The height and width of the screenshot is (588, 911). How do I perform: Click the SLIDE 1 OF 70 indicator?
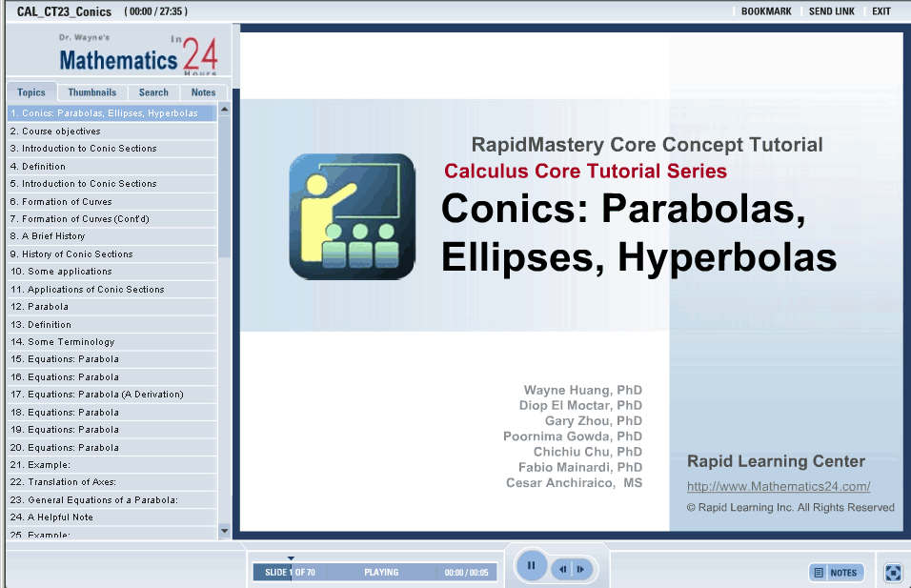coord(290,573)
